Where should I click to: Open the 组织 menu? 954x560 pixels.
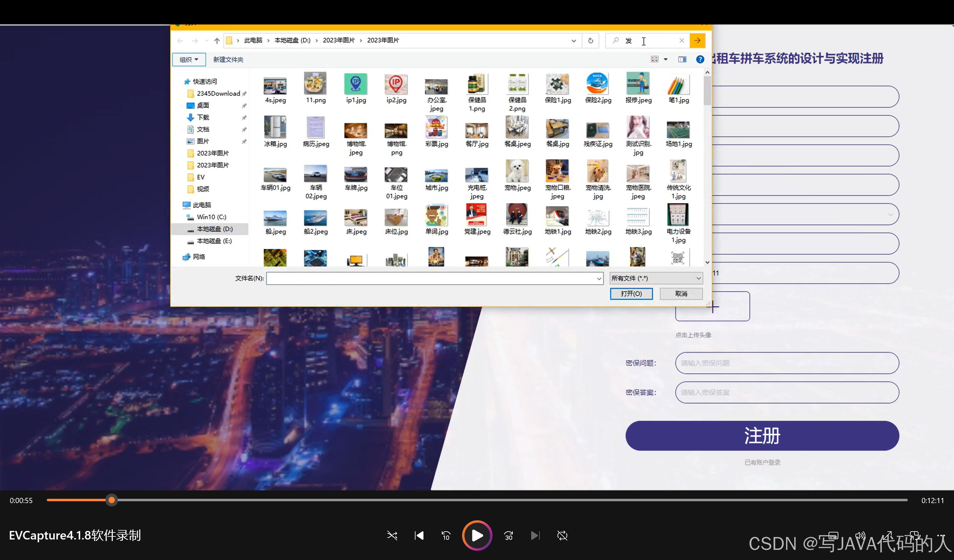click(x=188, y=59)
